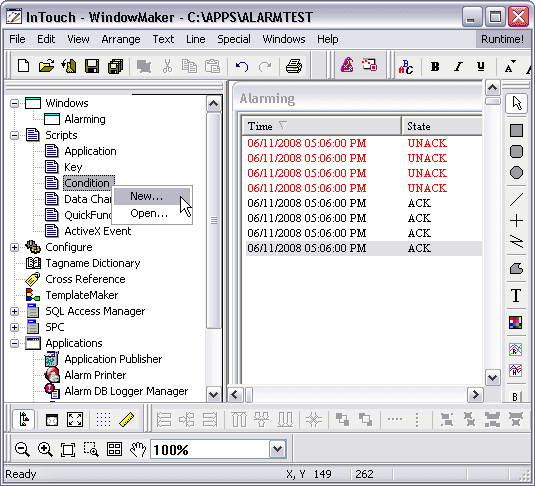Select the Historical Trend tool
The image size is (535, 486).
pyautogui.click(x=516, y=370)
